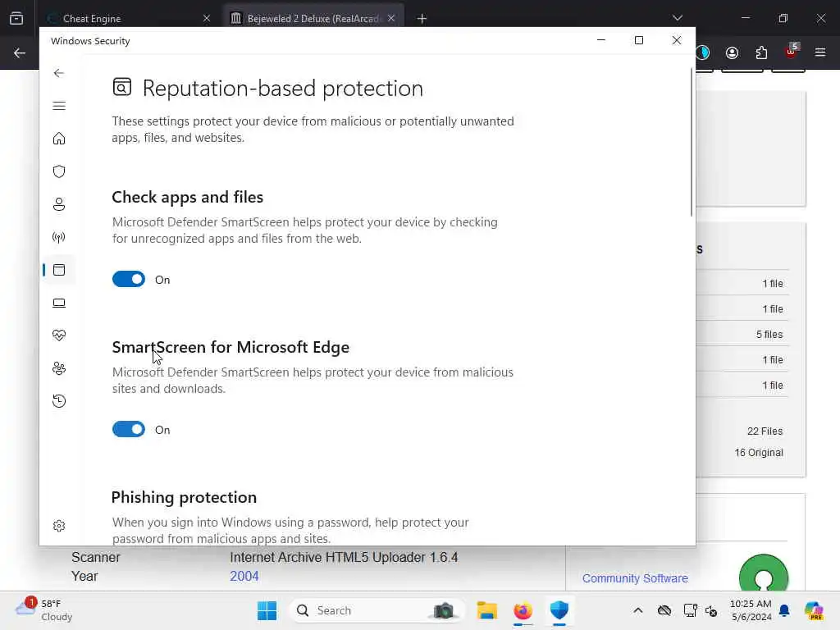
Task: Open Family options sidebar icon
Action: point(59,368)
